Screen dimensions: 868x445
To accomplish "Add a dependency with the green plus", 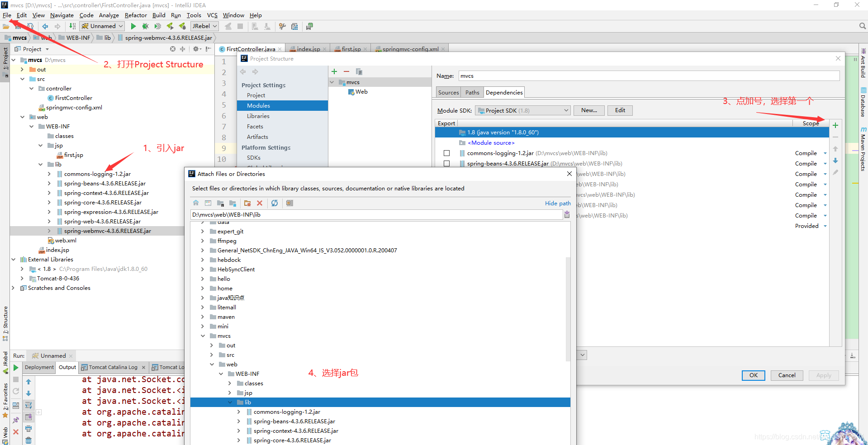I will tap(835, 125).
